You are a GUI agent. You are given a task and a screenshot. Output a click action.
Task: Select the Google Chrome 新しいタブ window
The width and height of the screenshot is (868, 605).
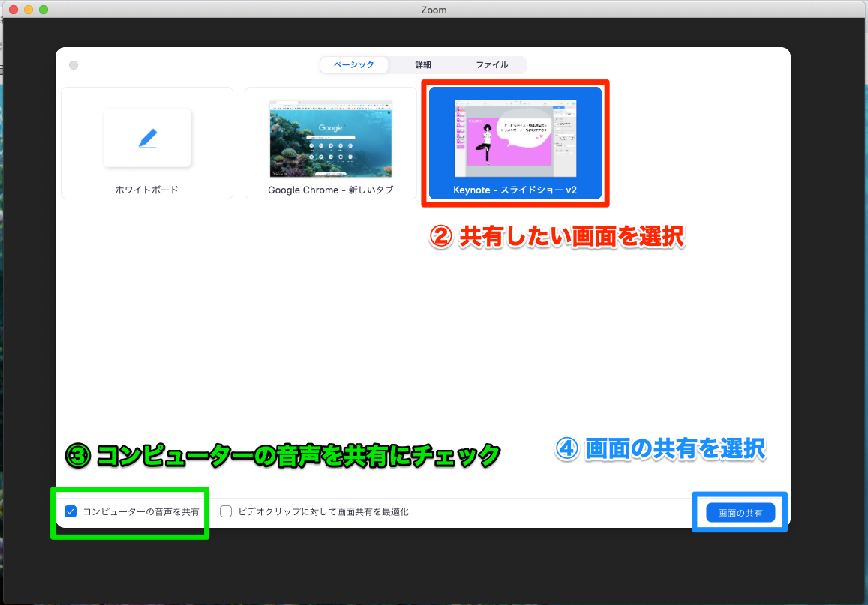coord(330,143)
